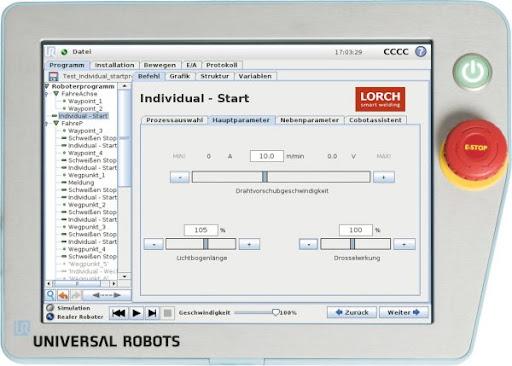512x366 pixels.
Task: Click the greyed-out redo arrow icon
Action: tap(76, 295)
